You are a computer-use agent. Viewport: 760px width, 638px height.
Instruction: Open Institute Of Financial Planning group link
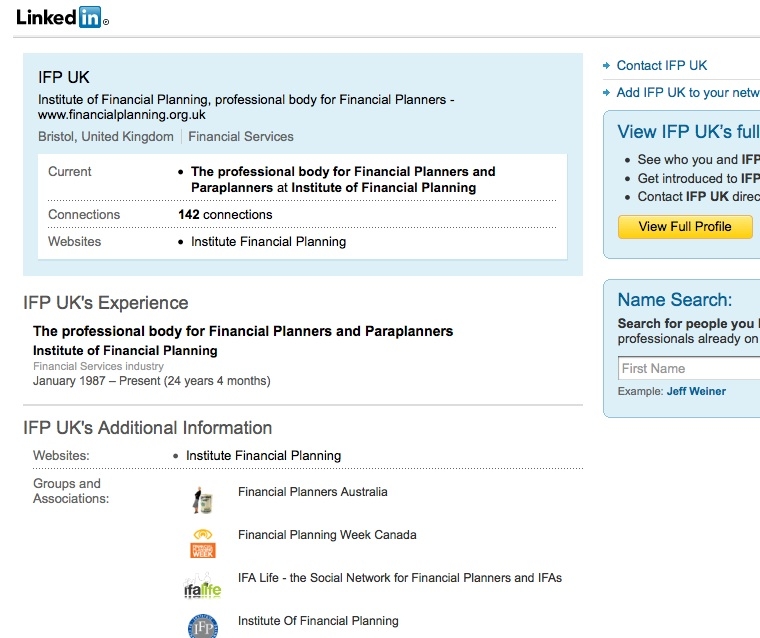point(318,621)
